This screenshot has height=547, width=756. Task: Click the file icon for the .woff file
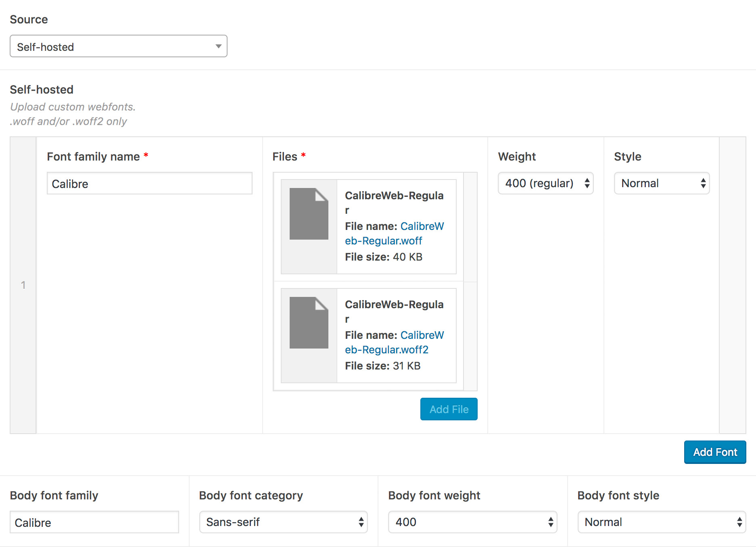point(309,214)
